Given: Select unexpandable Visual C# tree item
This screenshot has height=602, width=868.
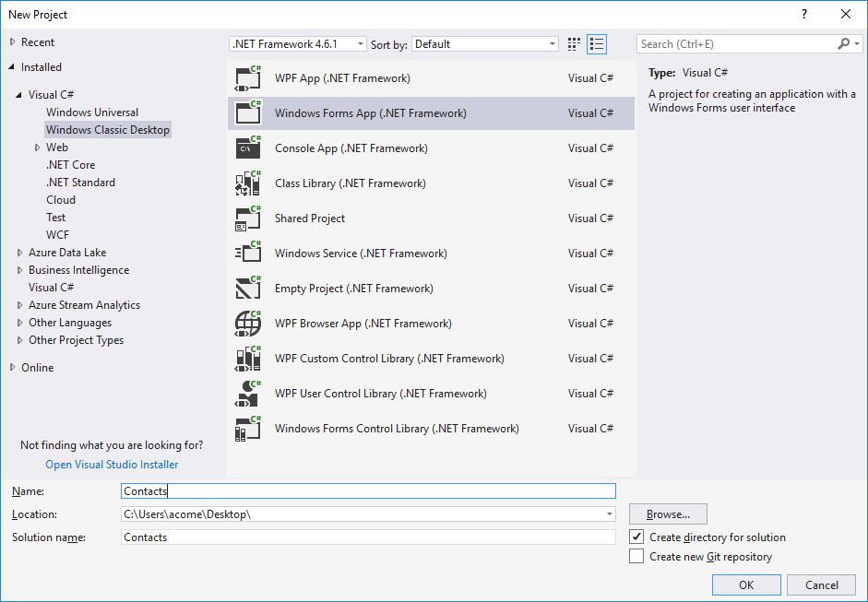Looking at the screenshot, I should click(x=51, y=287).
